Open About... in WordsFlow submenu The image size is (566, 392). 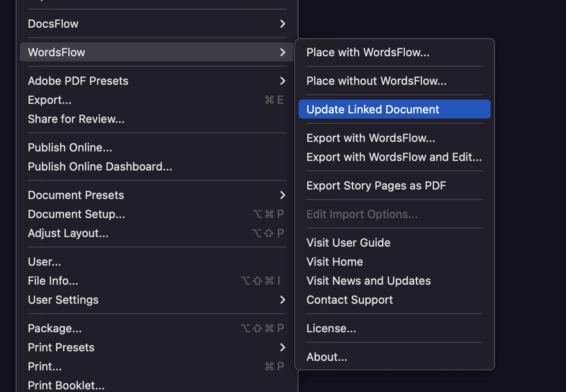coord(395,357)
